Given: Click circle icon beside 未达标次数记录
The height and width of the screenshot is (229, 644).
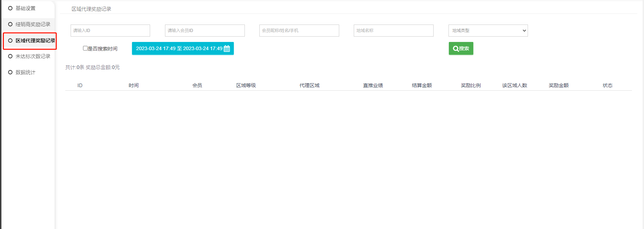Looking at the screenshot, I should coord(10,56).
